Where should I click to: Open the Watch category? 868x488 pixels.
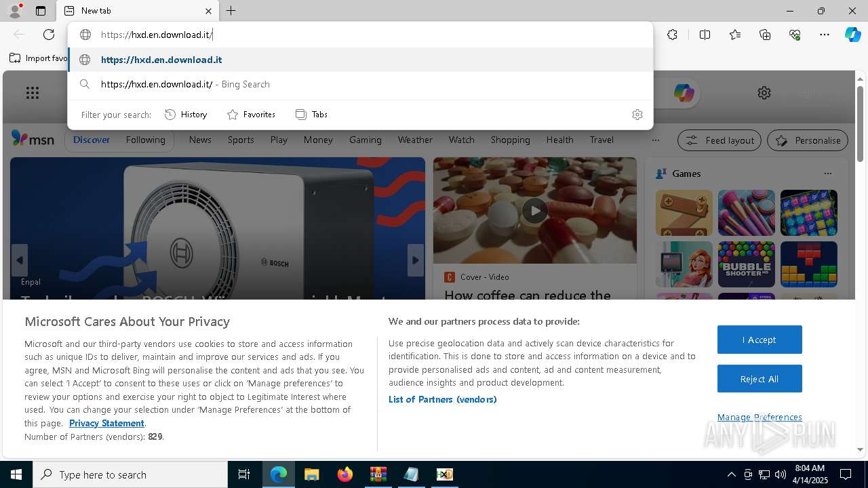[462, 140]
